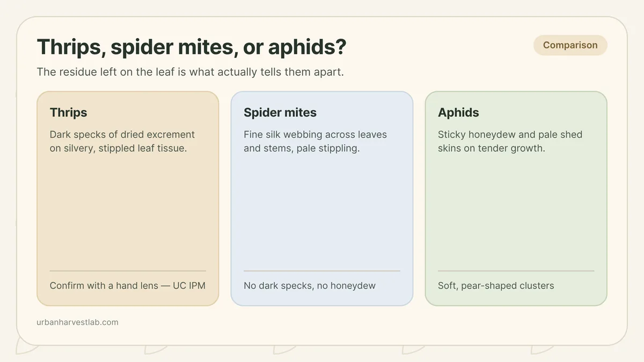Click the subtitle about leaf residue

(x=190, y=72)
